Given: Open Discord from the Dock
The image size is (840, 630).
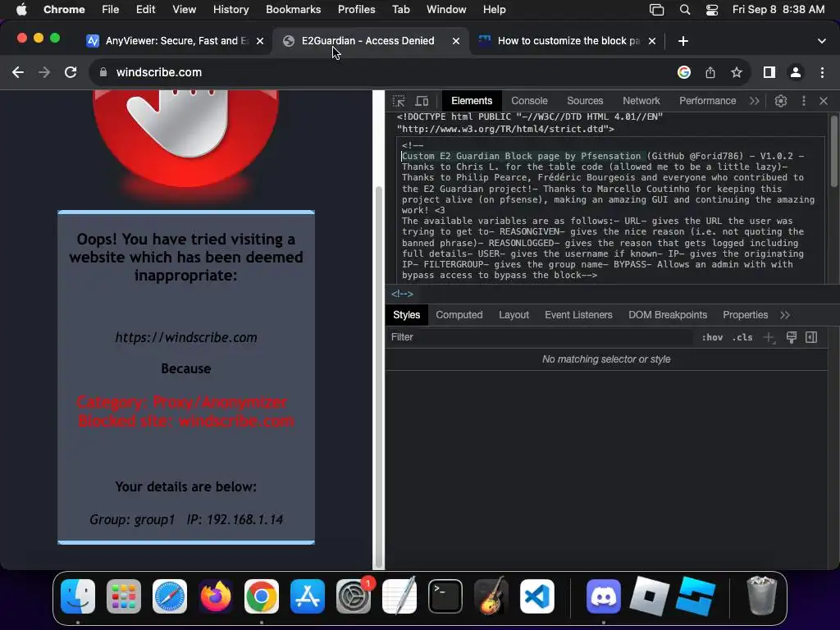Looking at the screenshot, I should (x=603, y=596).
